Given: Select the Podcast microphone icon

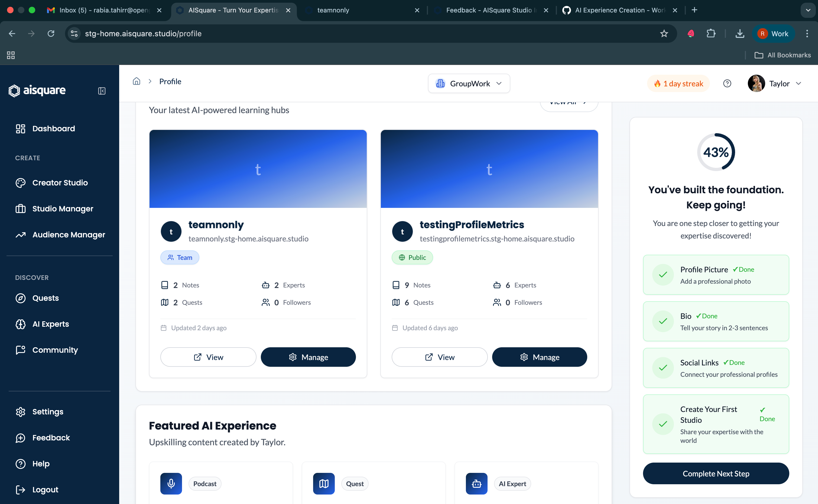Looking at the screenshot, I should (171, 483).
